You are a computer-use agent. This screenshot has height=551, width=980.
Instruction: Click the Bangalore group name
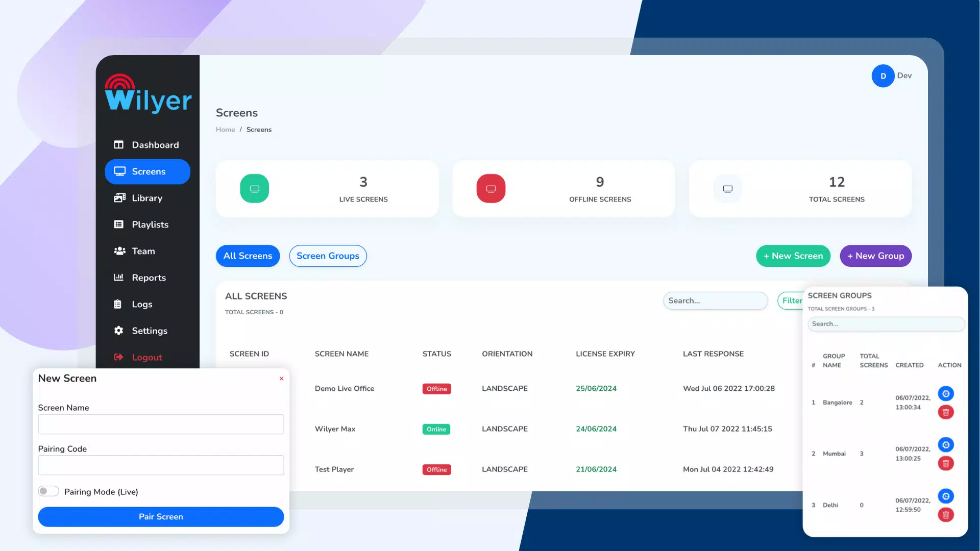(x=838, y=403)
